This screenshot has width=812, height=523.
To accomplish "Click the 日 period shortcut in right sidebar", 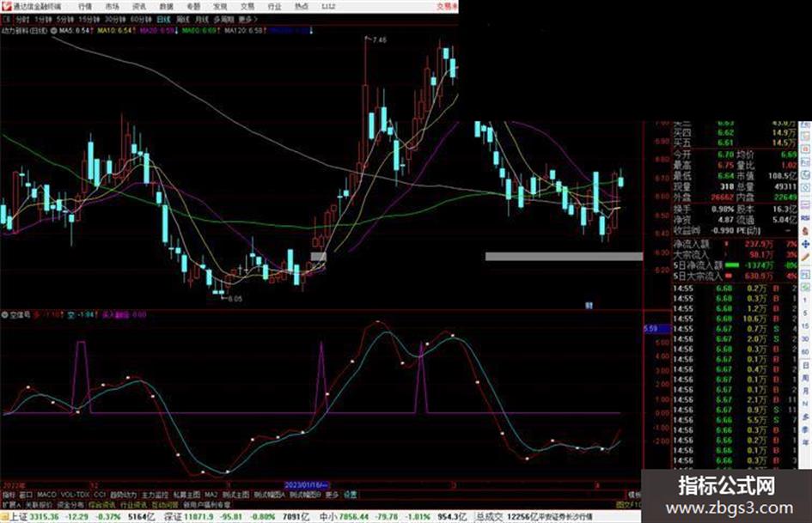I will pyautogui.click(x=805, y=366).
